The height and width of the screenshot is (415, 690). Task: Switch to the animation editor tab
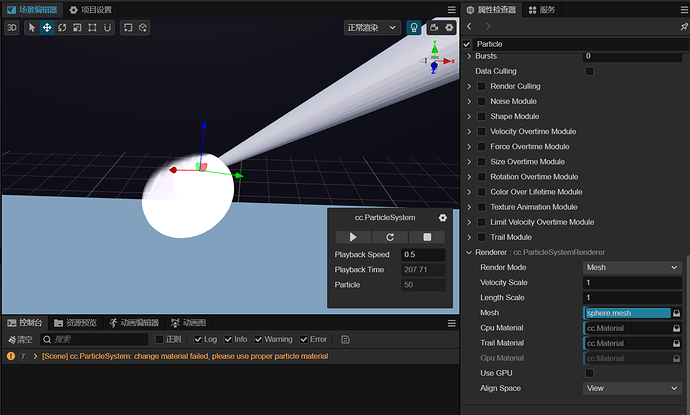tap(134, 323)
